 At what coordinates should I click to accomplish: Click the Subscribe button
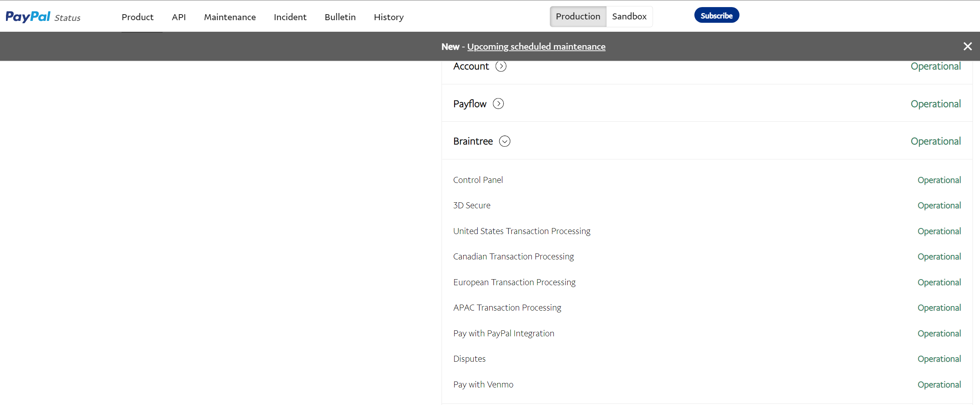(716, 15)
